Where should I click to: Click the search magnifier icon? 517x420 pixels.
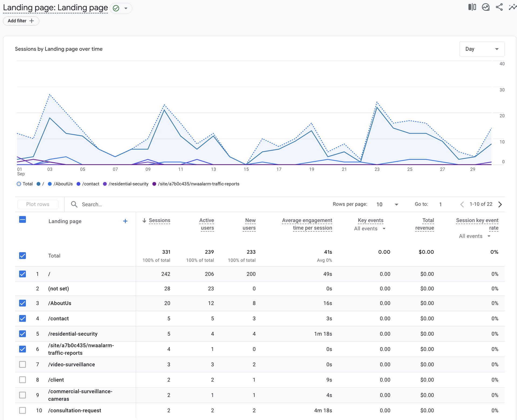[x=74, y=204]
